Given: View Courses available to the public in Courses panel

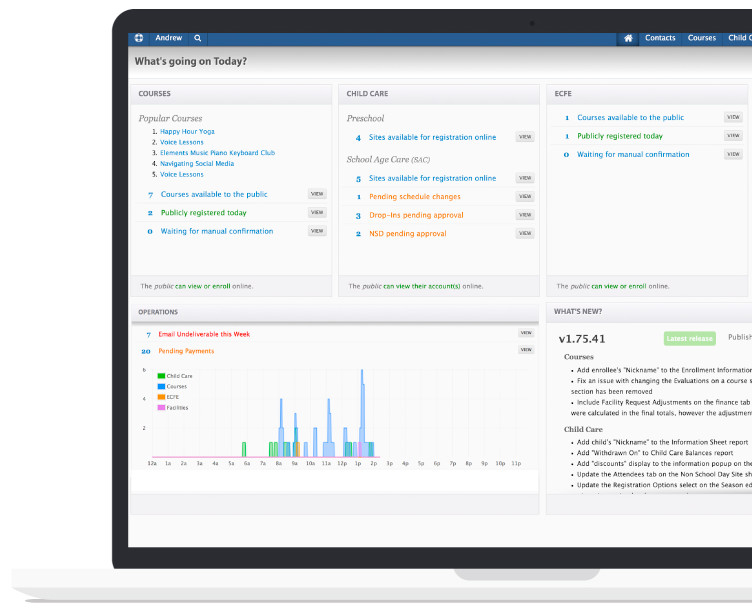Looking at the screenshot, I should tap(317, 194).
